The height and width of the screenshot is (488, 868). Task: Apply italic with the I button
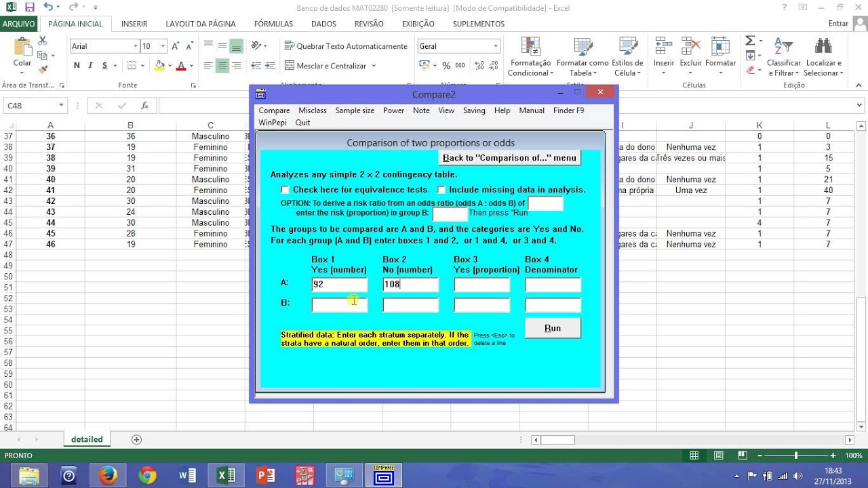point(91,66)
